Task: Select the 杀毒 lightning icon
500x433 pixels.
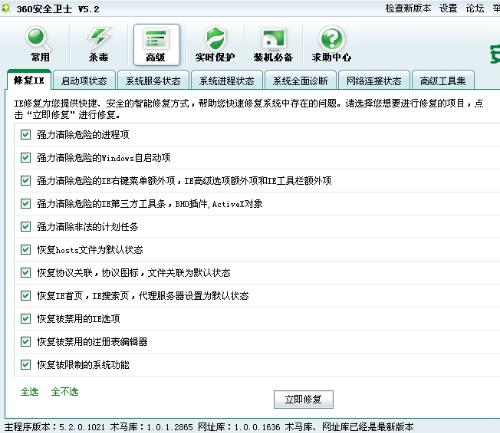Action: (x=98, y=45)
